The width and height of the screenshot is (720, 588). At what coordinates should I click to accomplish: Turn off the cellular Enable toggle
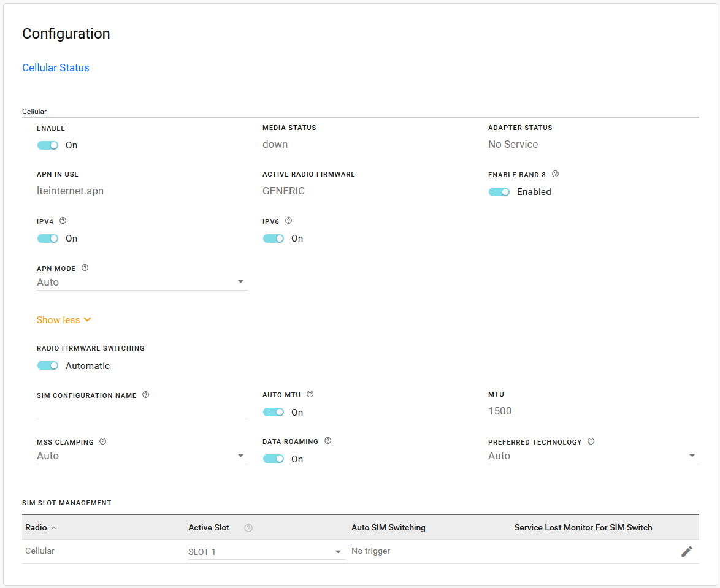pos(48,145)
